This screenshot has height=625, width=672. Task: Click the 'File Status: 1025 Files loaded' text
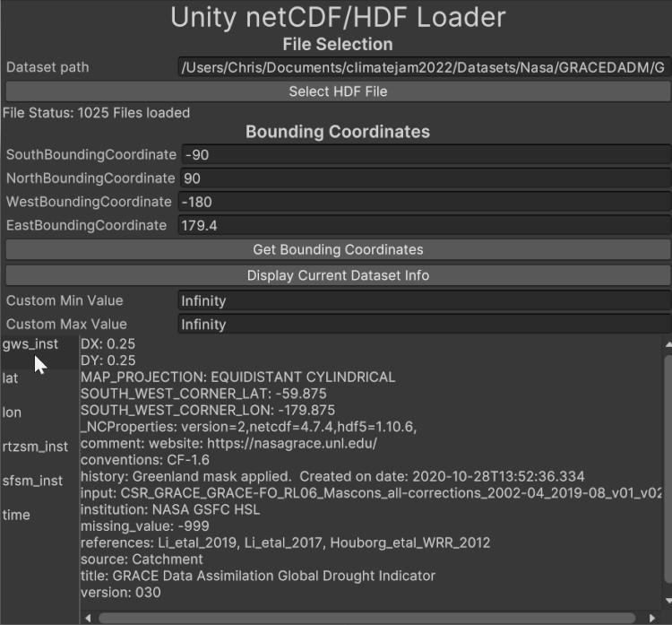click(97, 113)
